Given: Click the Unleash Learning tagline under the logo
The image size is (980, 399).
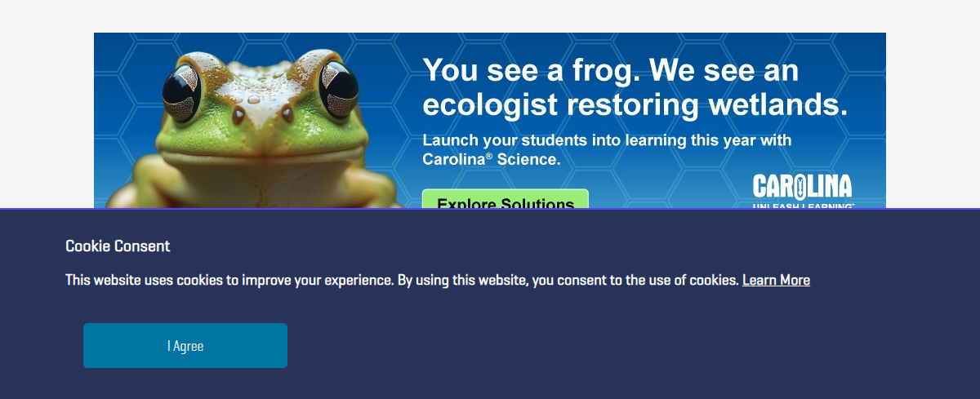Looking at the screenshot, I should click(x=803, y=205).
